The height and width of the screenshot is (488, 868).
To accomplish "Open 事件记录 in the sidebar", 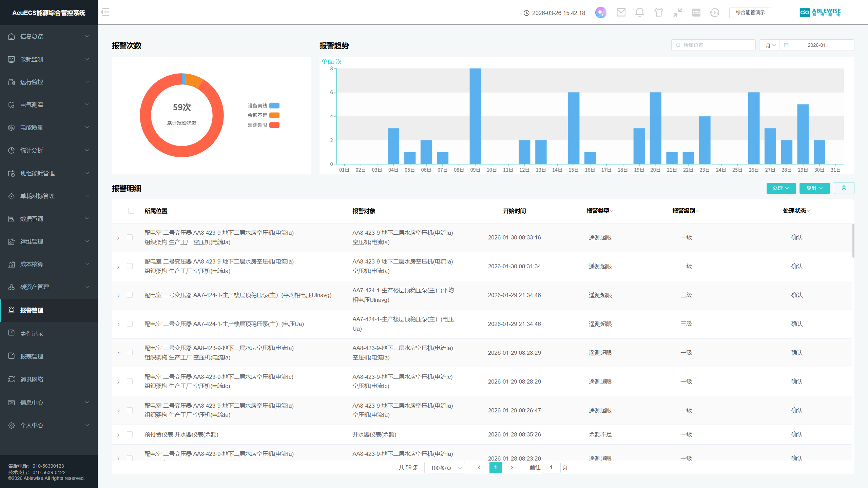I will [32, 333].
